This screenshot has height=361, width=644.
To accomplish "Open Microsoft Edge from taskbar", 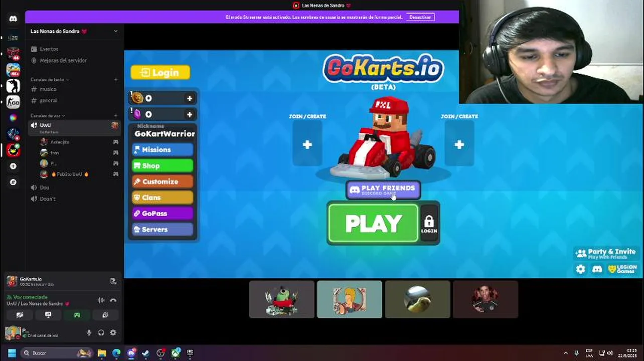I will 116,353.
